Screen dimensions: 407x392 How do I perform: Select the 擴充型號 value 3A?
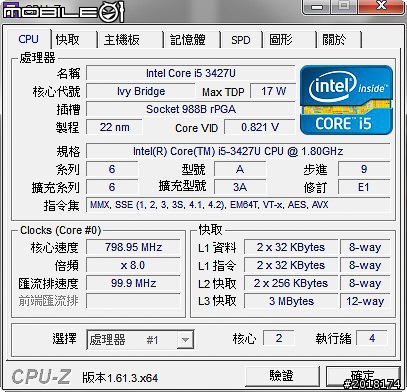click(240, 187)
